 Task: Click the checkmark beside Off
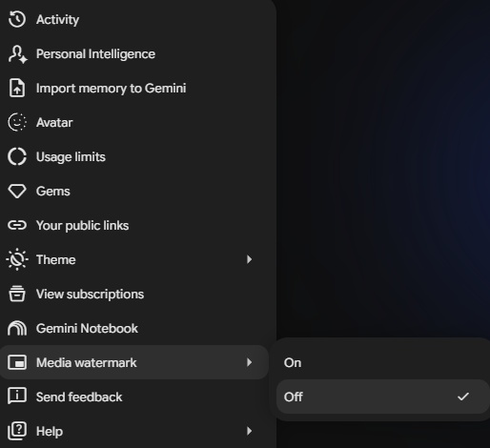(x=463, y=397)
